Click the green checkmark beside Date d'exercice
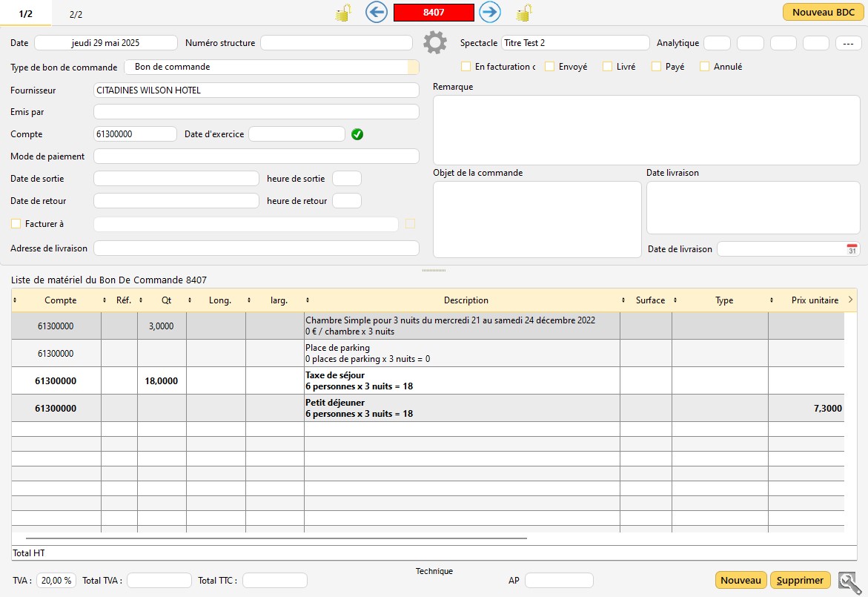 [357, 134]
